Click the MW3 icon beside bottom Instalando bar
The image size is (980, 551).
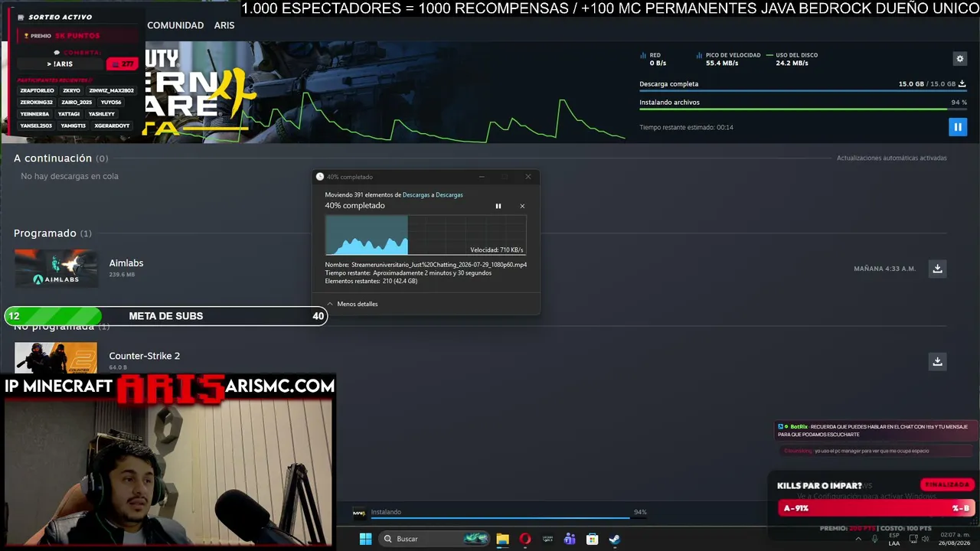(358, 513)
